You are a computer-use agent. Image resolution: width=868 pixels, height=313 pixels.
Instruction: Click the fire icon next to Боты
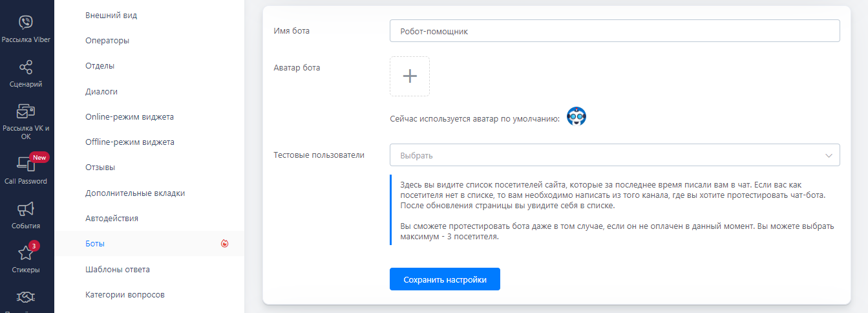(x=224, y=244)
